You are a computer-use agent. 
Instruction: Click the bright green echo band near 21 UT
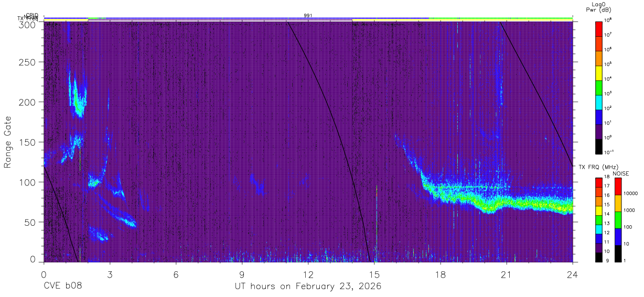[506, 202]
